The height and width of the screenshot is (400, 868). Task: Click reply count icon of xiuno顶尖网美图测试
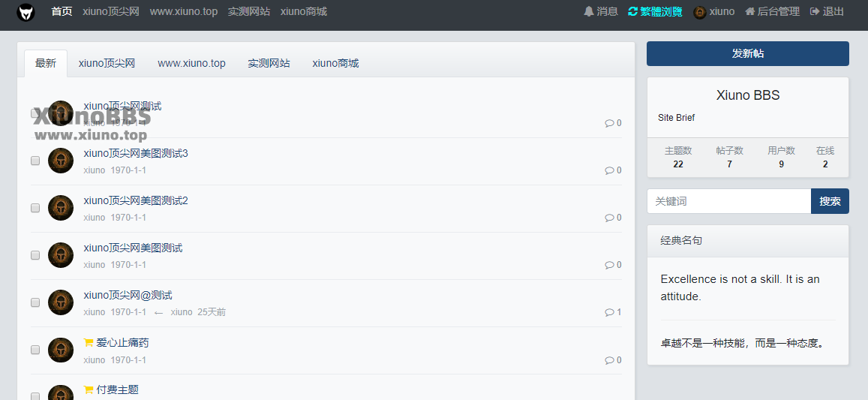tap(609, 265)
